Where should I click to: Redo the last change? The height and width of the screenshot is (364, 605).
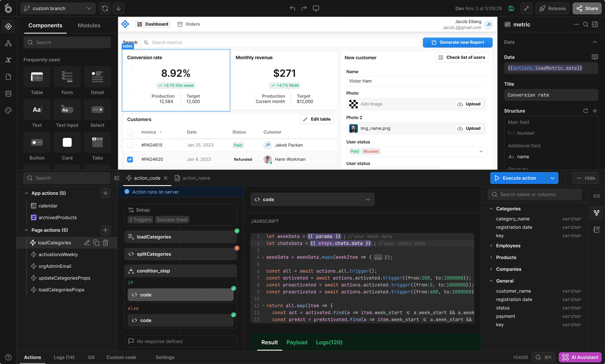[304, 8]
